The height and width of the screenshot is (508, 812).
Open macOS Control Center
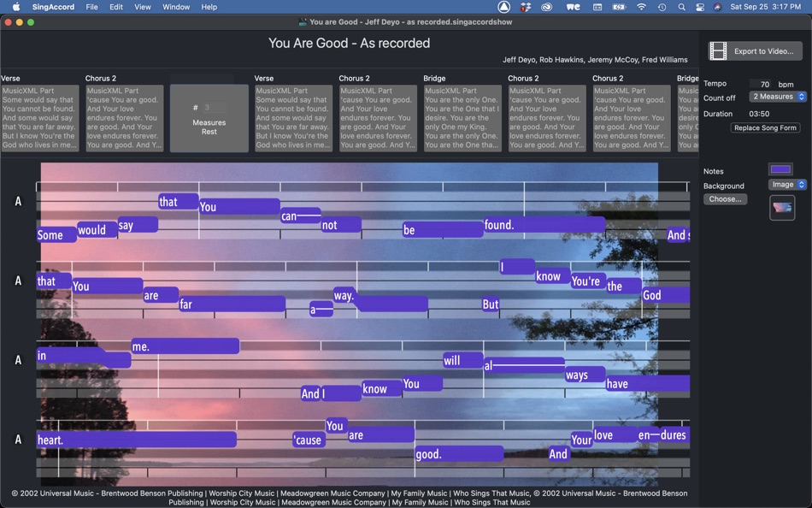tap(700, 7)
